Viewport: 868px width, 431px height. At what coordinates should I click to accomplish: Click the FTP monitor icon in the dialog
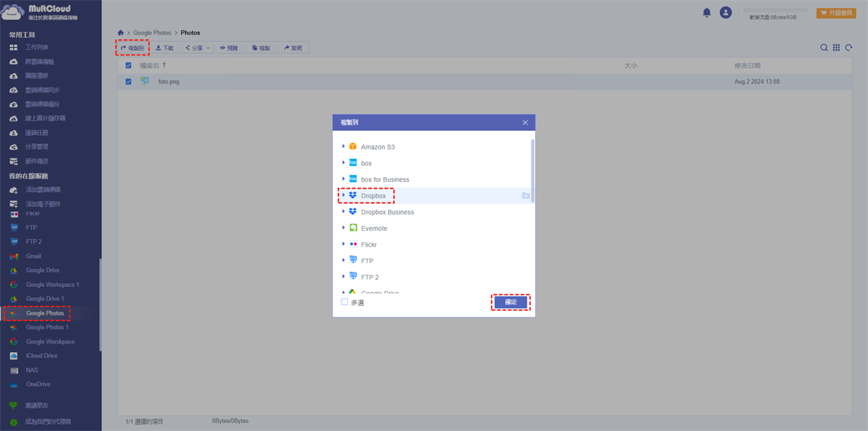(x=353, y=260)
